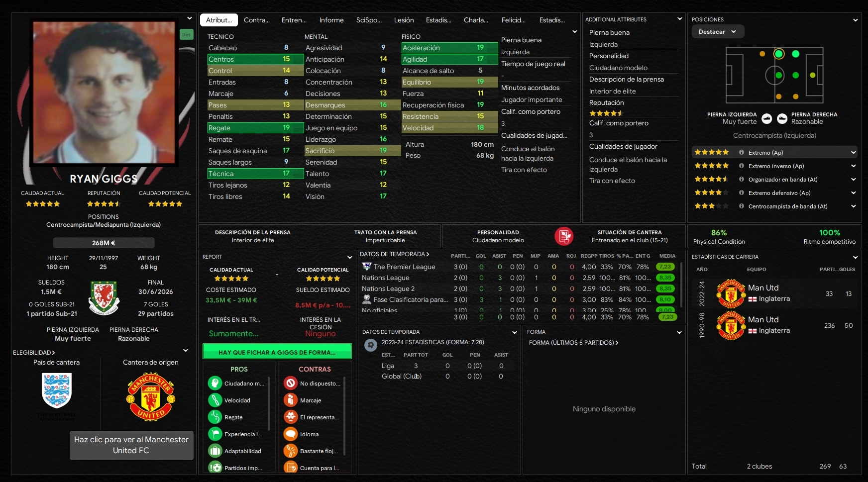Open Forma (Últimos 5 Partidos) link
868x482 pixels.
click(573, 343)
